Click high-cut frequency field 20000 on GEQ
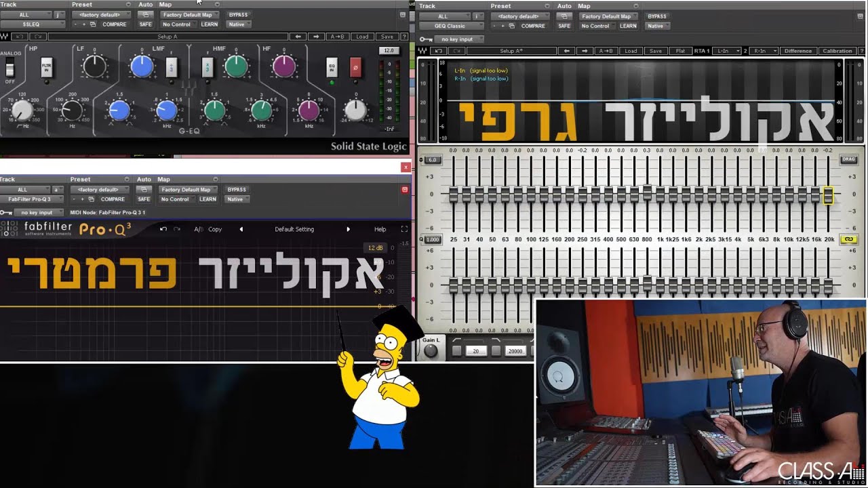The image size is (868, 488). (515, 351)
